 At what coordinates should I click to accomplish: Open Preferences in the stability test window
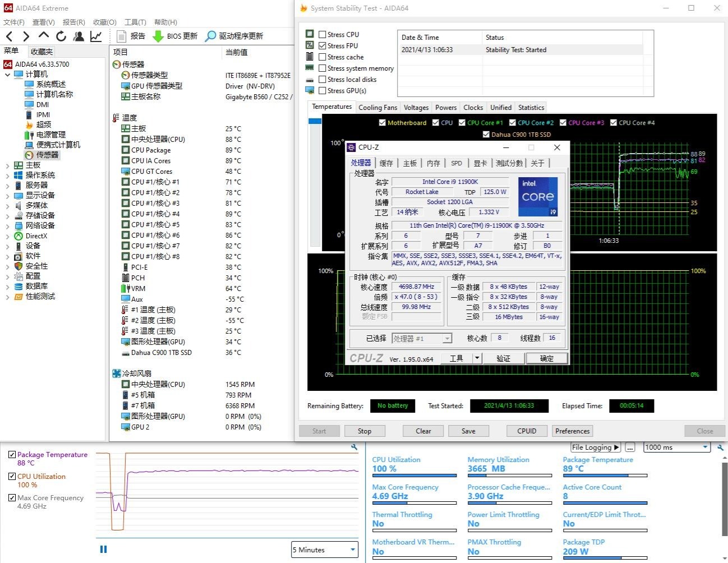pos(572,431)
